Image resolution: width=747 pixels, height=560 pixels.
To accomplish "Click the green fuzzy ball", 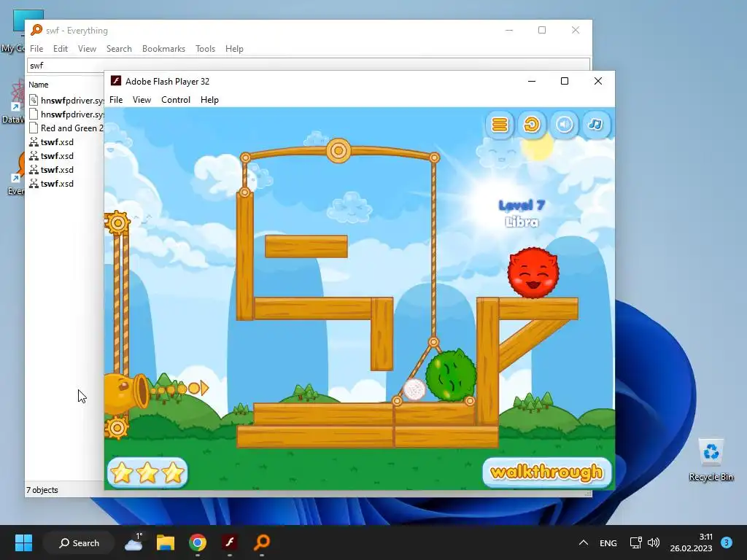I will coord(450,375).
